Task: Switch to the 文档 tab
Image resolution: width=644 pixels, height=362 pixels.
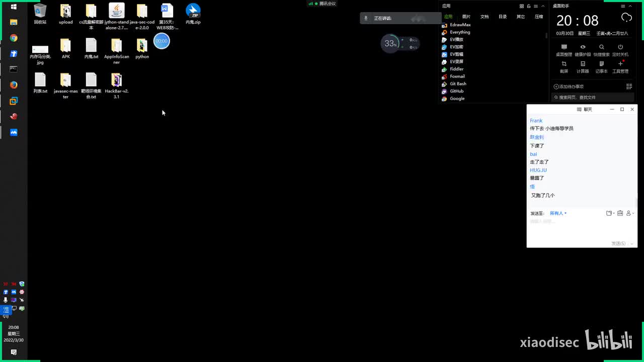Action: pyautogui.click(x=485, y=17)
